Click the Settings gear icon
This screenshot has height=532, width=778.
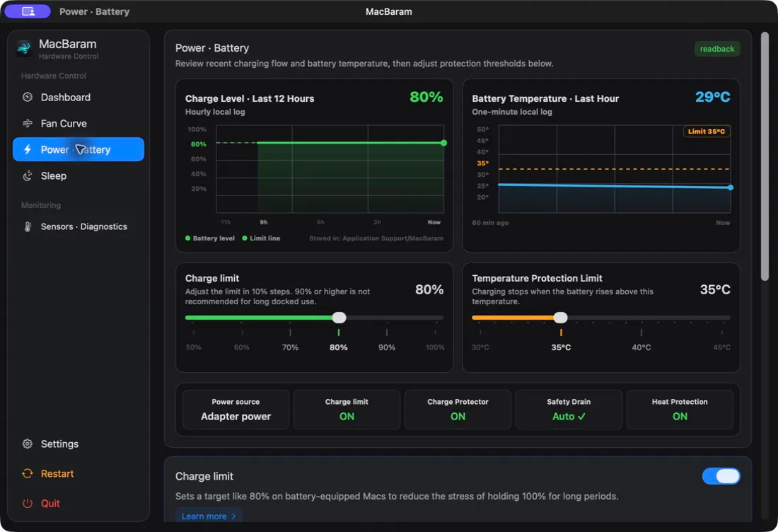(x=28, y=444)
